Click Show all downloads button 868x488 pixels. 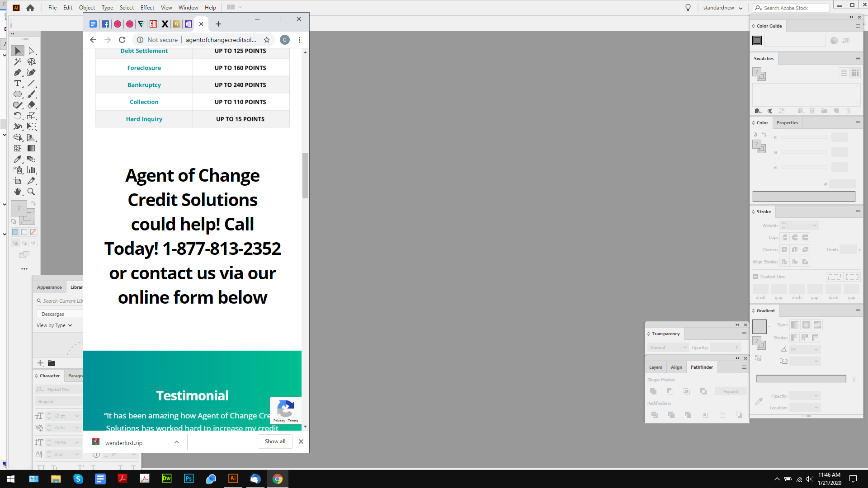point(275,441)
